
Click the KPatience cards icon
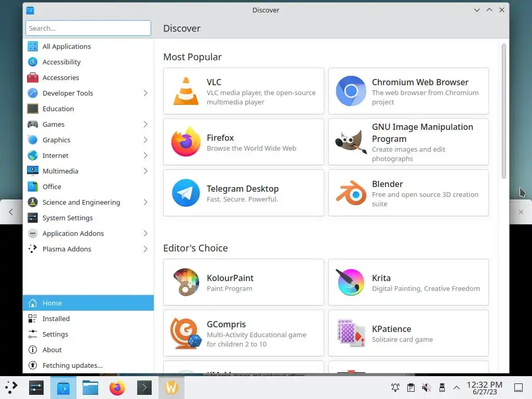click(351, 333)
